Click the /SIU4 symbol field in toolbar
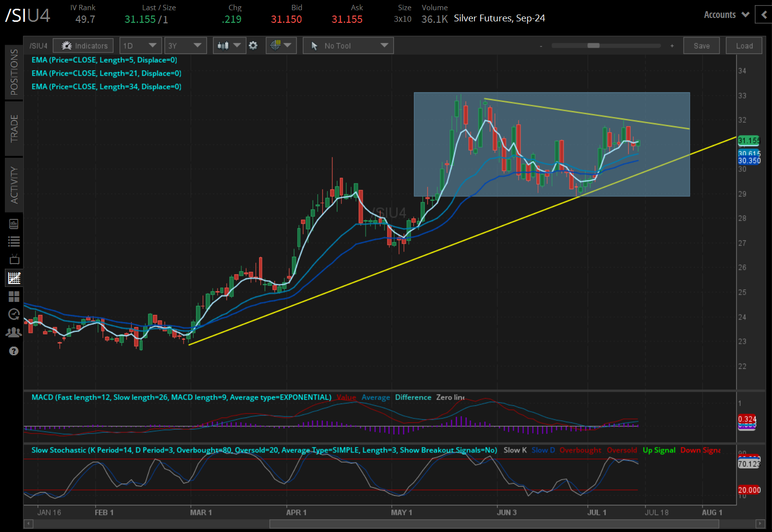 click(x=38, y=46)
